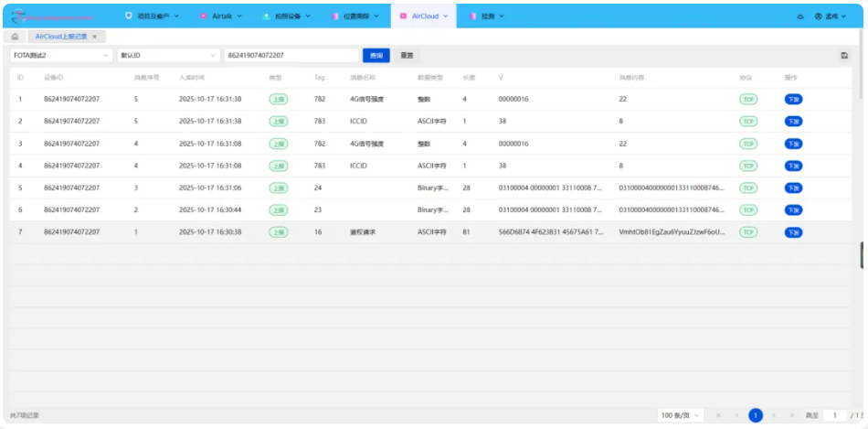Click the export icon above the table
868x429 pixels.
coord(844,56)
